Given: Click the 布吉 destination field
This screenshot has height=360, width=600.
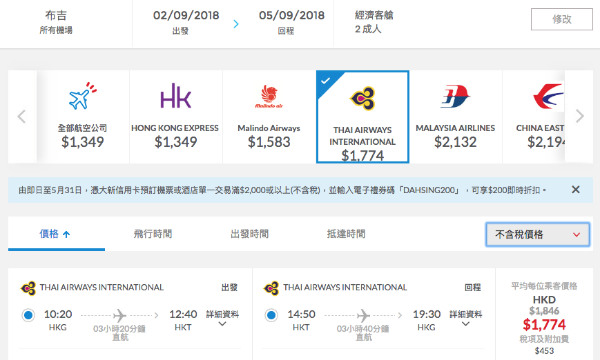Looking at the screenshot, I should [x=56, y=22].
